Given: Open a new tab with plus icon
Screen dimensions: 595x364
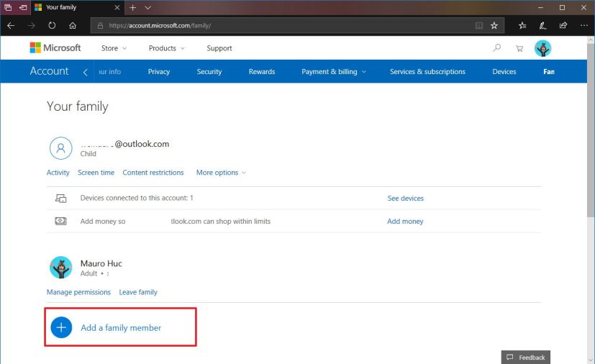Looking at the screenshot, I should [133, 8].
